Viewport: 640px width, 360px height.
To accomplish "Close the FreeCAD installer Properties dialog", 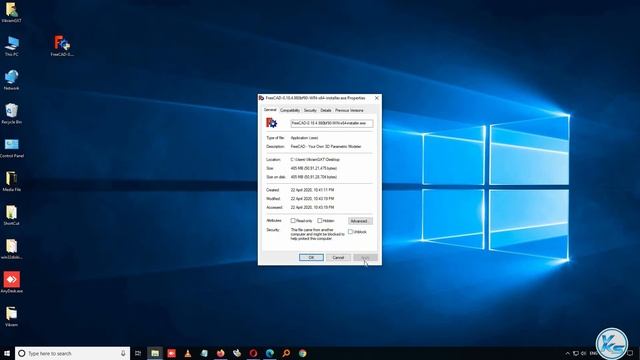I will (x=376, y=98).
